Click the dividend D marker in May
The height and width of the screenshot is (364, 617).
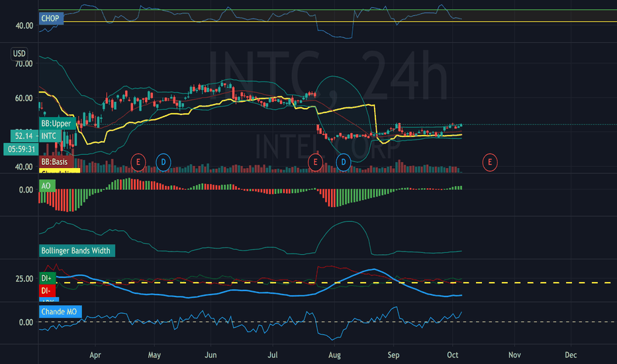164,162
